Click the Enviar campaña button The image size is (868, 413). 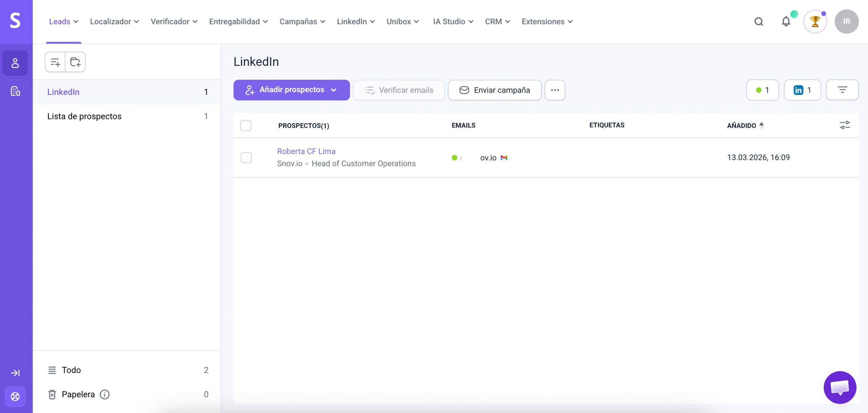pos(494,90)
